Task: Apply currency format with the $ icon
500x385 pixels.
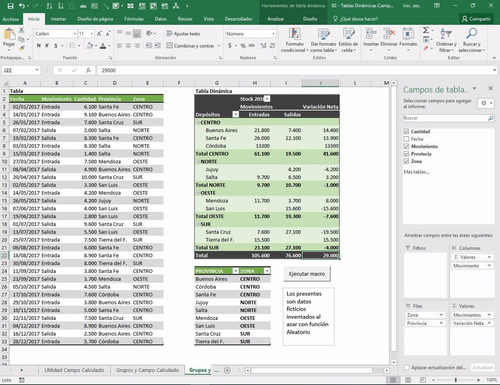Action: pos(230,46)
